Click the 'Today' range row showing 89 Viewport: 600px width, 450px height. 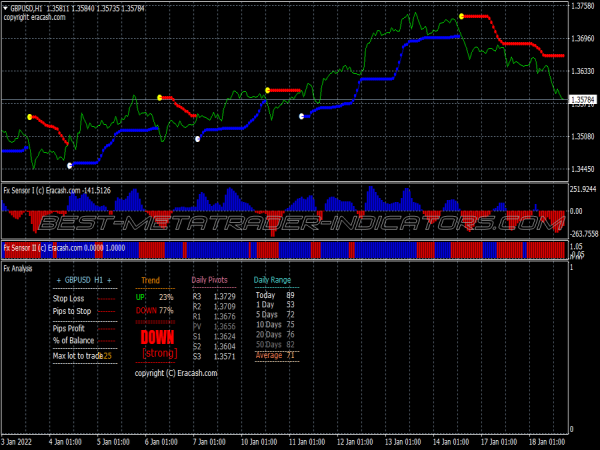pos(275,295)
